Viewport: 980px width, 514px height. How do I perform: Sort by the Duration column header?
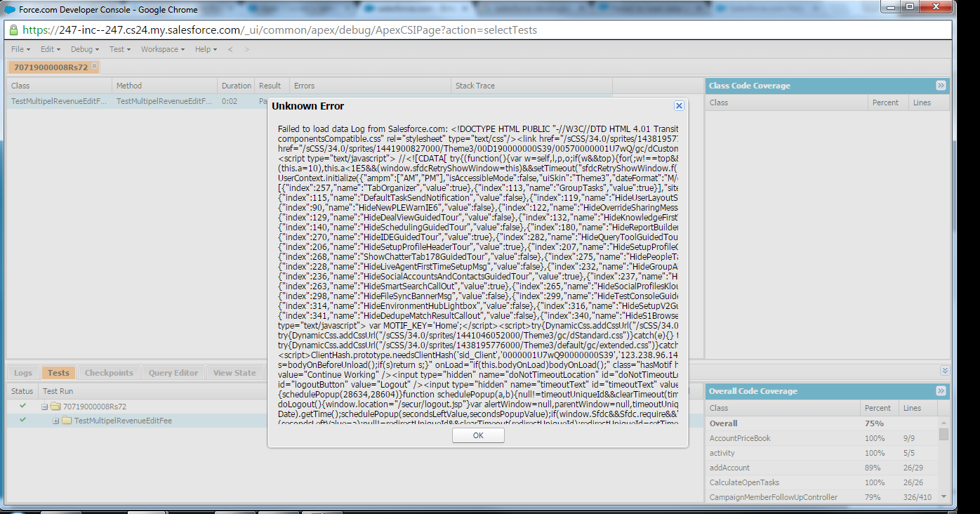click(x=236, y=86)
